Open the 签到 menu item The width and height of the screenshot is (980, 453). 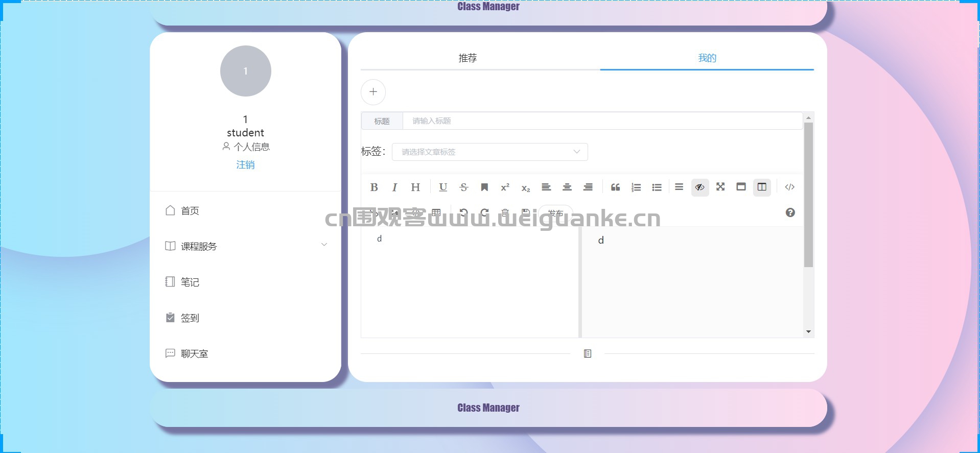point(245,318)
